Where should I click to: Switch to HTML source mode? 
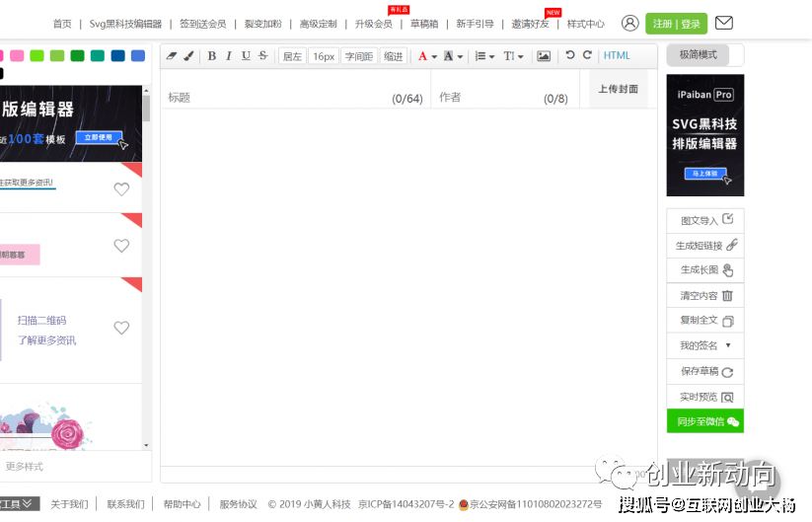617,55
